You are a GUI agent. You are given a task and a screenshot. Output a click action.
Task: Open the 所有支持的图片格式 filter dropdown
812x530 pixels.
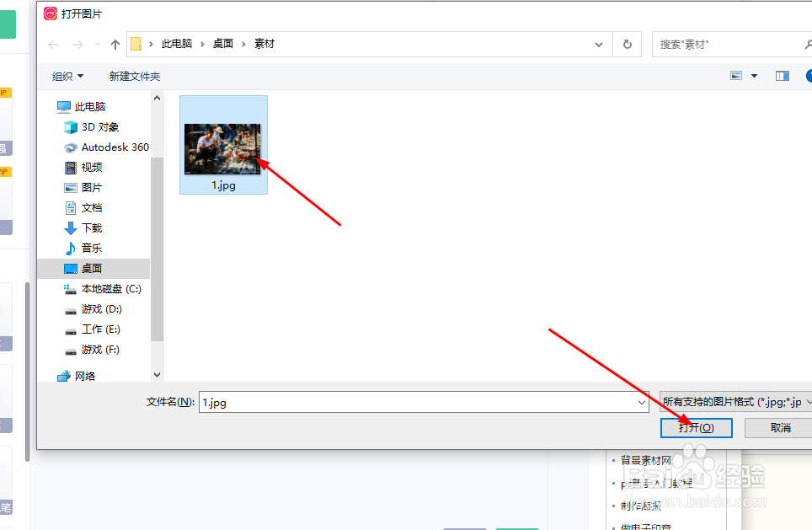tap(736, 402)
